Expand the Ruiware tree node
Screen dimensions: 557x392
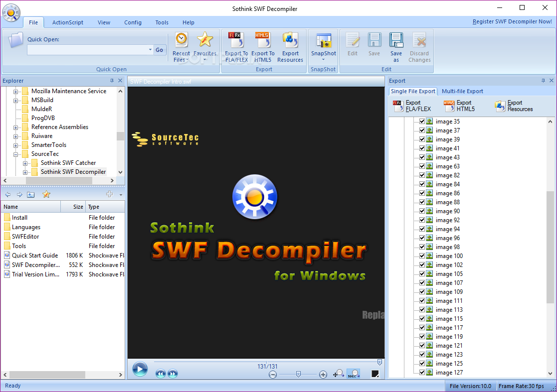click(x=15, y=136)
